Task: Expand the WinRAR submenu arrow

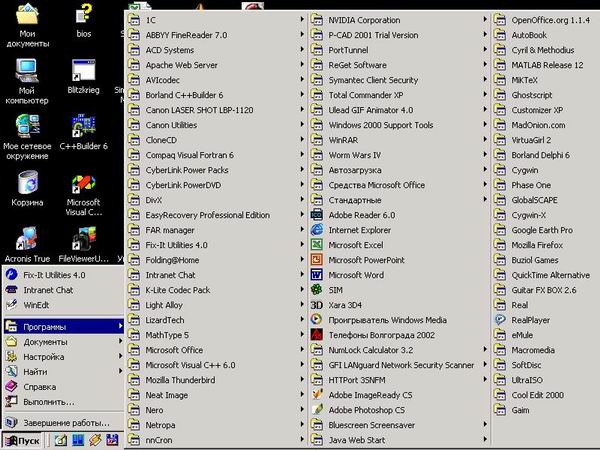Action: 485,140
